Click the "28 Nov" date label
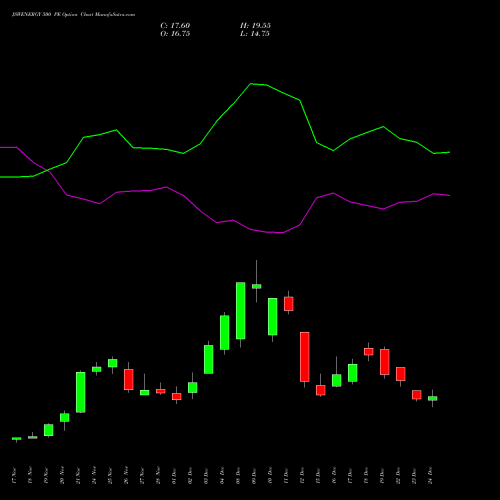The width and height of the screenshot is (500, 500). 158,476
